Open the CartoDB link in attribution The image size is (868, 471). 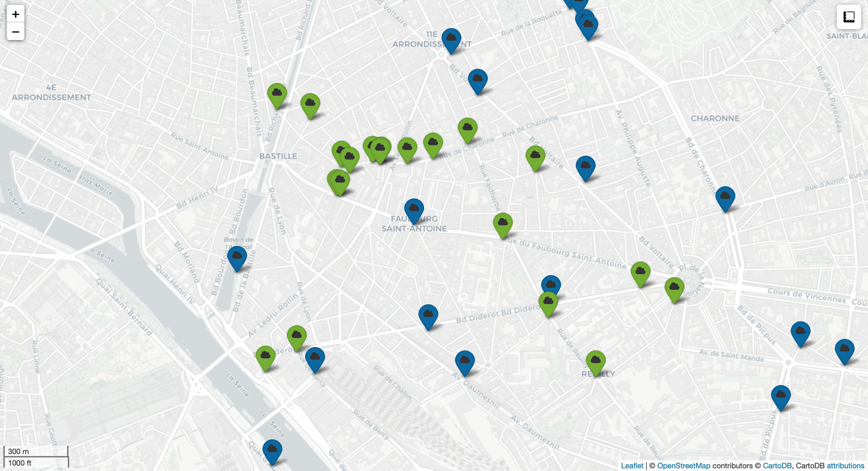point(777,466)
